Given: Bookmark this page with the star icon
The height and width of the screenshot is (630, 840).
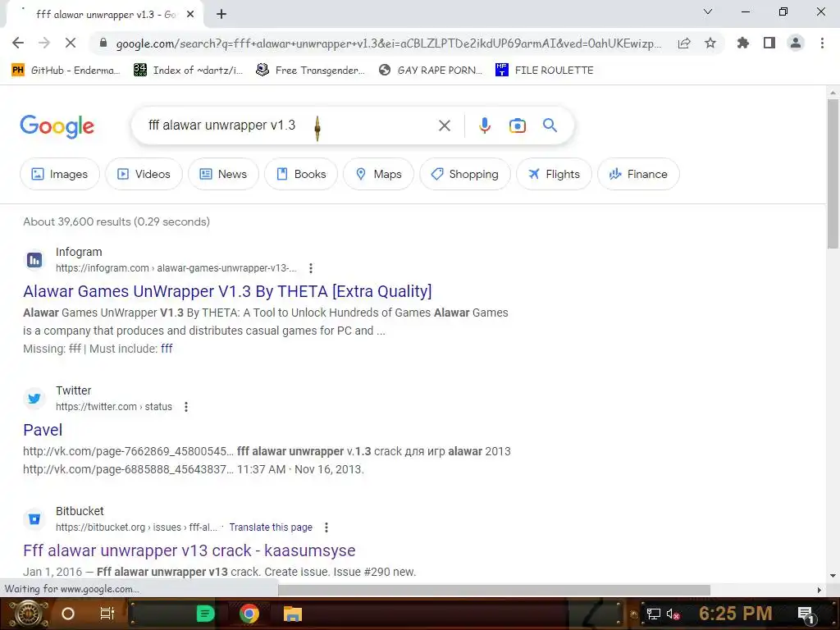Looking at the screenshot, I should (710, 43).
